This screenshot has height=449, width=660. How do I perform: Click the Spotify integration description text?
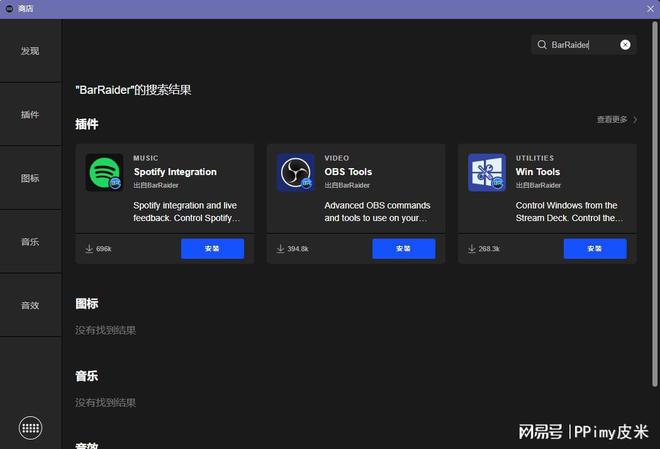pyautogui.click(x=187, y=212)
